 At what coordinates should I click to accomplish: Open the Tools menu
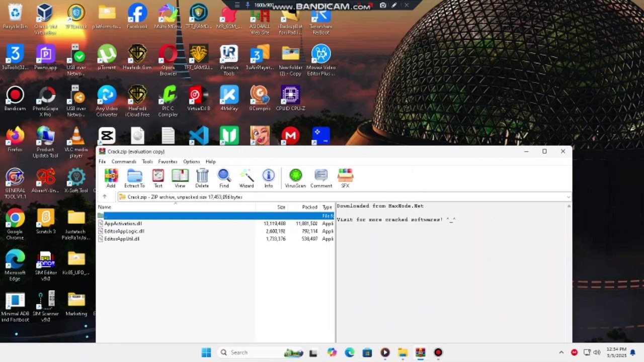click(x=147, y=161)
